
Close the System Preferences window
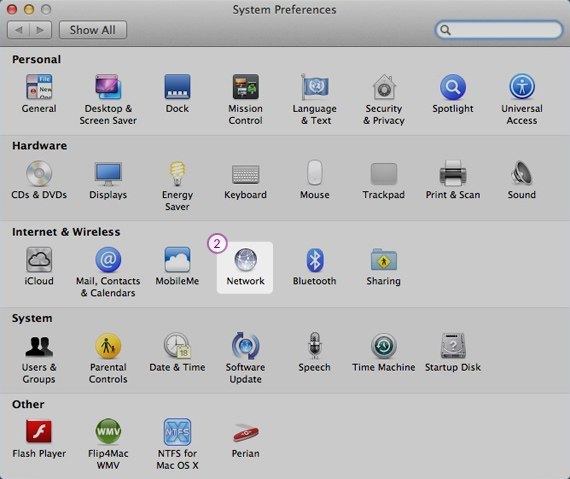click(12, 9)
